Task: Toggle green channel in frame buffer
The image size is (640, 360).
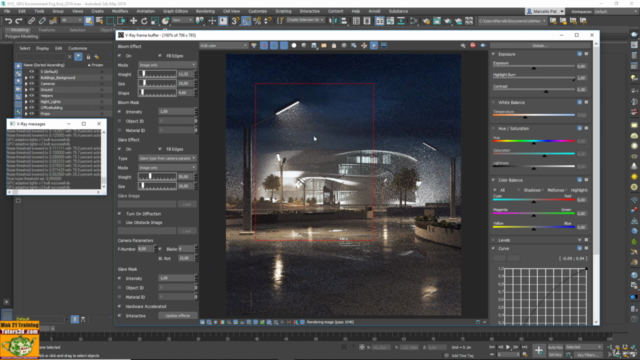Action: click(274, 46)
